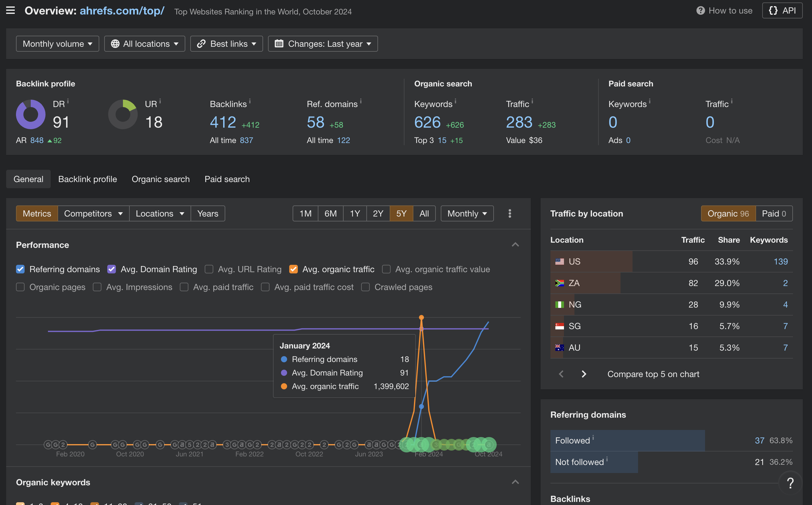
Task: Click the Not followed info icon
Action: 607,459
